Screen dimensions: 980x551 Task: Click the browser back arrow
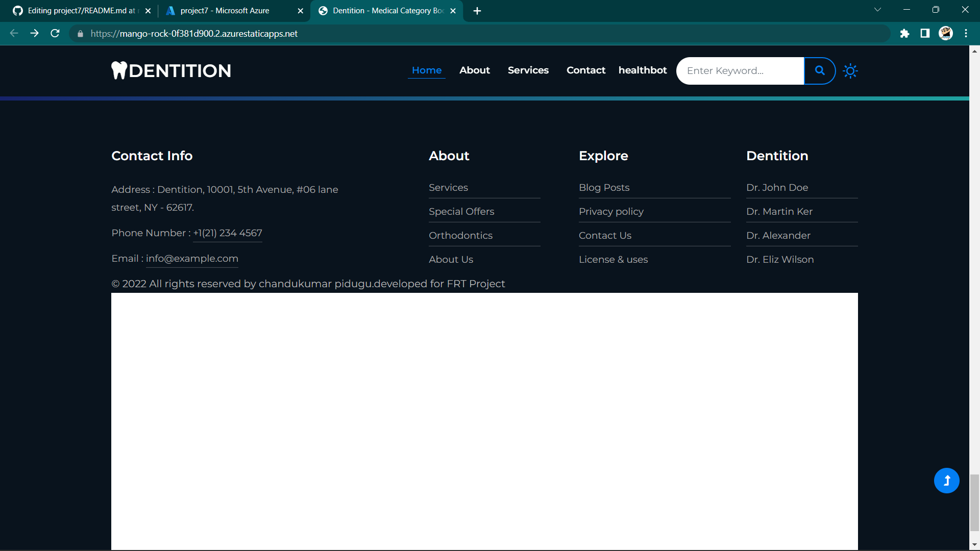pos(13,33)
